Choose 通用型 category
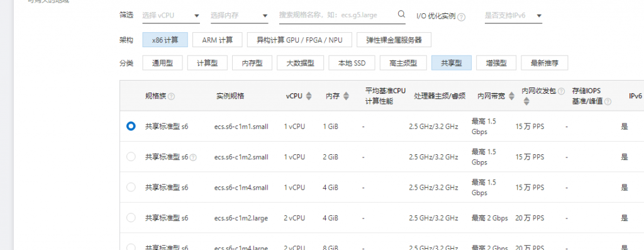 [162, 63]
